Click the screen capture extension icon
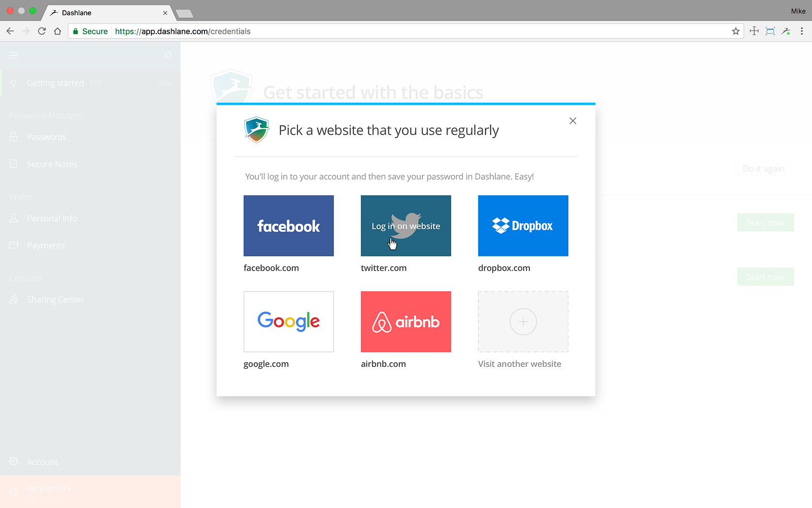Viewport: 812px width, 508px height. click(x=770, y=31)
